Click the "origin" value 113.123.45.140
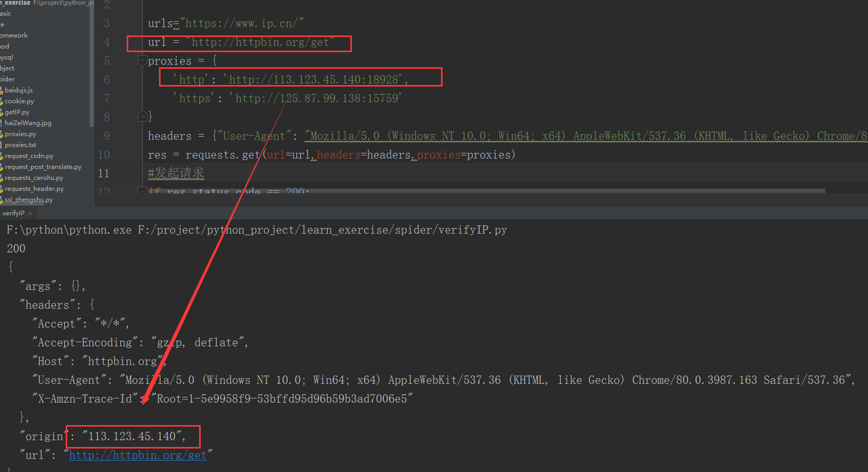The image size is (868, 472). 132,437
